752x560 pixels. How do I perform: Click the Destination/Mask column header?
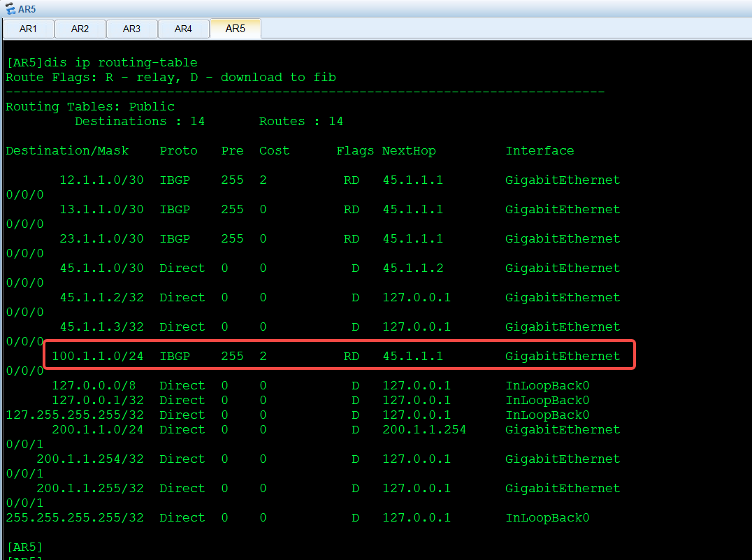pyautogui.click(x=66, y=151)
